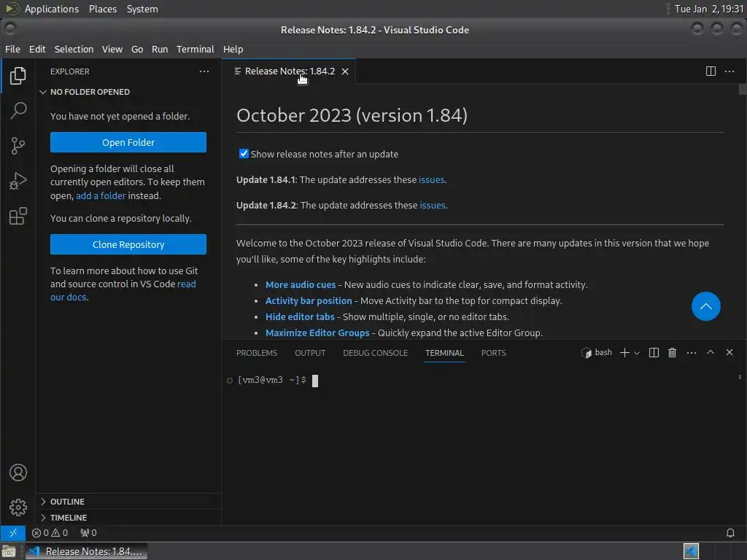Screen dimensions: 747x560
Task: Open the Explorer view in activity bar
Action: tap(18, 75)
